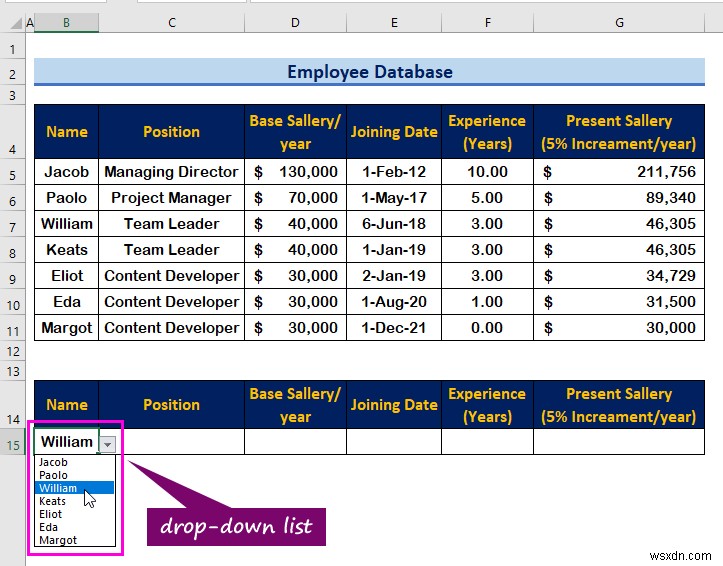Click Team Leader cell in Keats's row
The width and height of the screenshot is (723, 566).
coord(172,250)
